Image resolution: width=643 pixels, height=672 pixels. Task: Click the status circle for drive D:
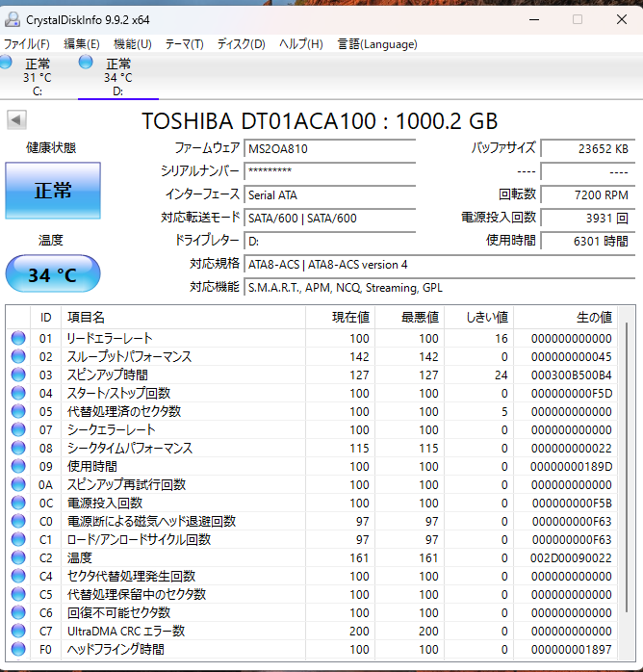pos(86,62)
